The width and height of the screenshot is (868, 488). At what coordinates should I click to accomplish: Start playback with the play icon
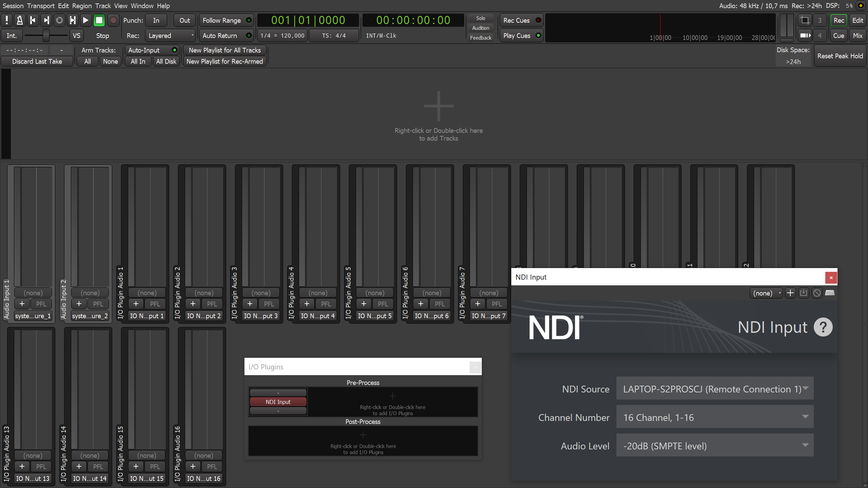click(x=86, y=20)
